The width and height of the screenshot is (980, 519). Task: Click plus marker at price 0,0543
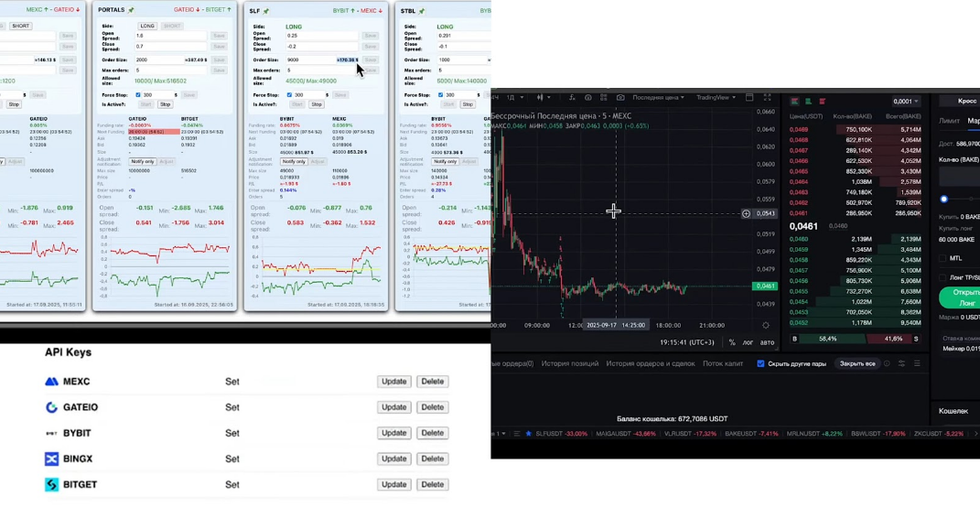(x=746, y=214)
